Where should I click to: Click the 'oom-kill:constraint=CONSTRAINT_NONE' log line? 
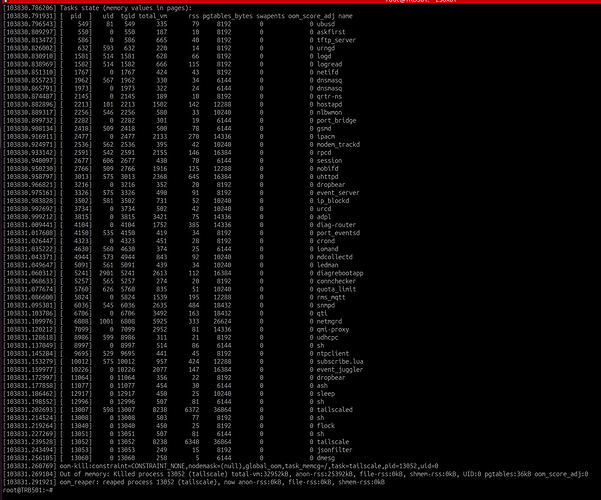point(249,466)
